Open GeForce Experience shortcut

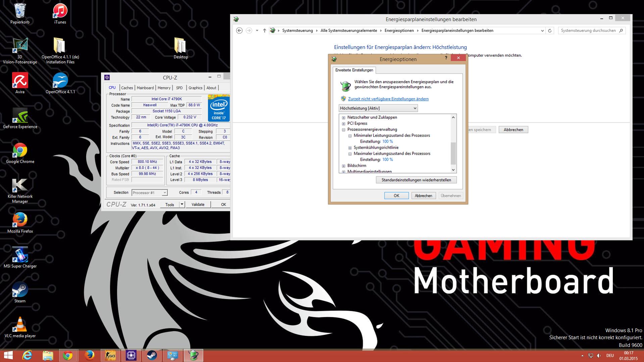(x=20, y=118)
